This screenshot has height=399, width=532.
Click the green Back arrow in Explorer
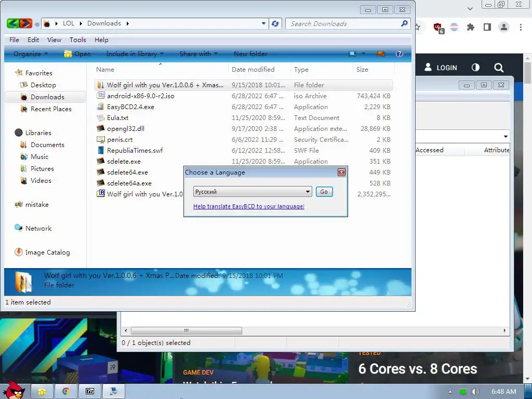coord(13,23)
